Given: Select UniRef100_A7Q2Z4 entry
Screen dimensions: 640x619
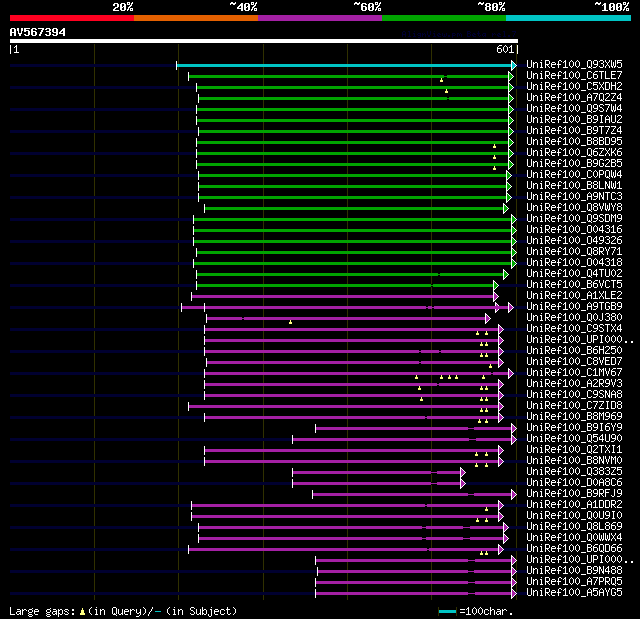Looking at the screenshot, I should point(574,98).
